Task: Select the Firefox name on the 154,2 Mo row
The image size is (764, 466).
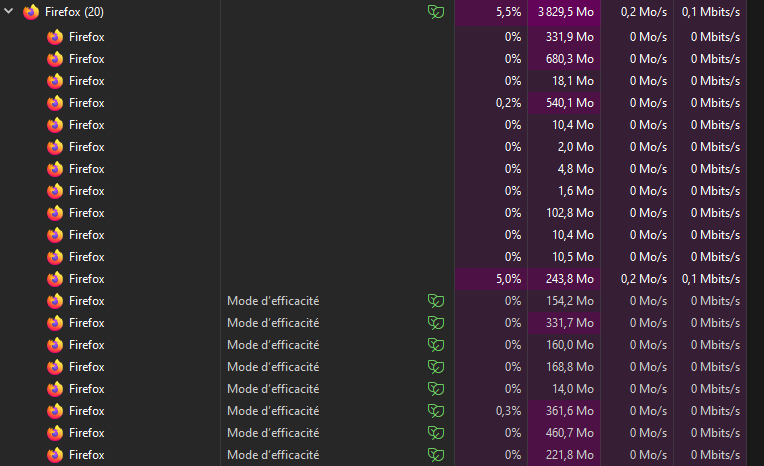Action: click(x=87, y=301)
